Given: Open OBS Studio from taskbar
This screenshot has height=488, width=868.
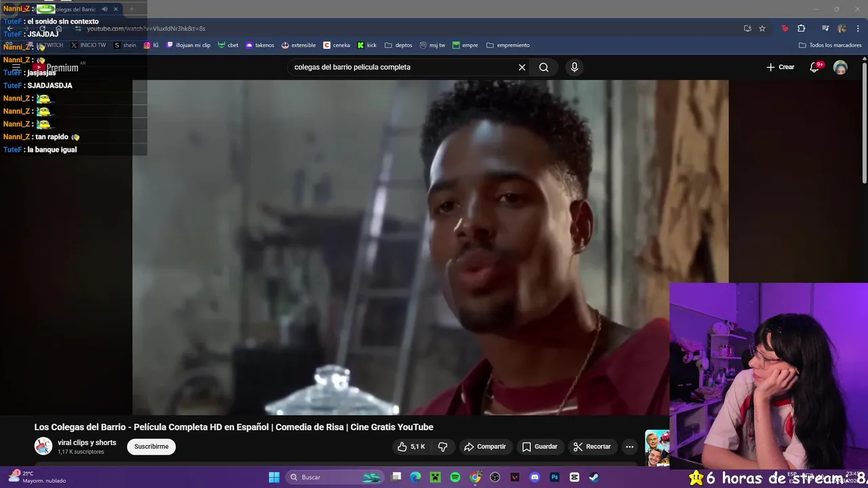Looking at the screenshot, I should 495,477.
